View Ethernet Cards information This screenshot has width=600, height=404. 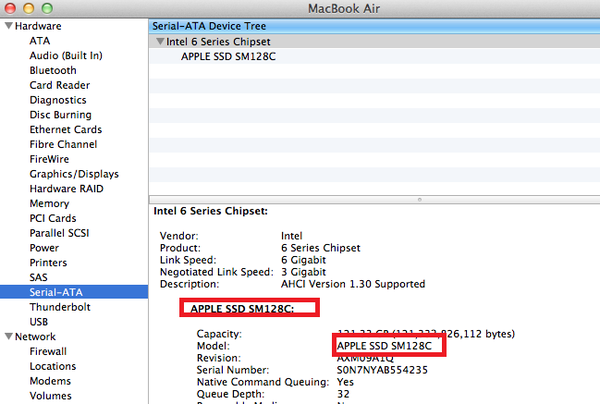66,130
